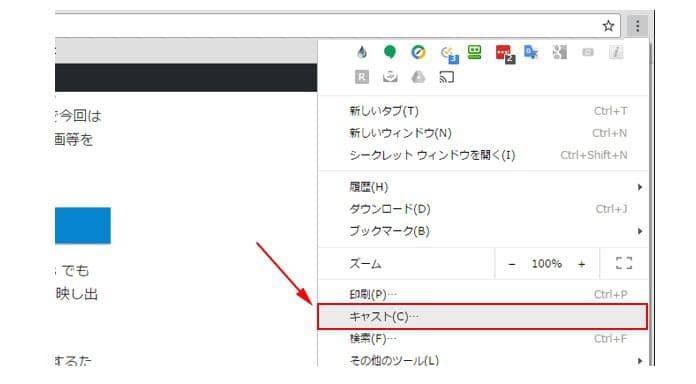The image size is (696, 384).
Task: Click the blue-yellow circular gauge extension
Action: pos(418,52)
